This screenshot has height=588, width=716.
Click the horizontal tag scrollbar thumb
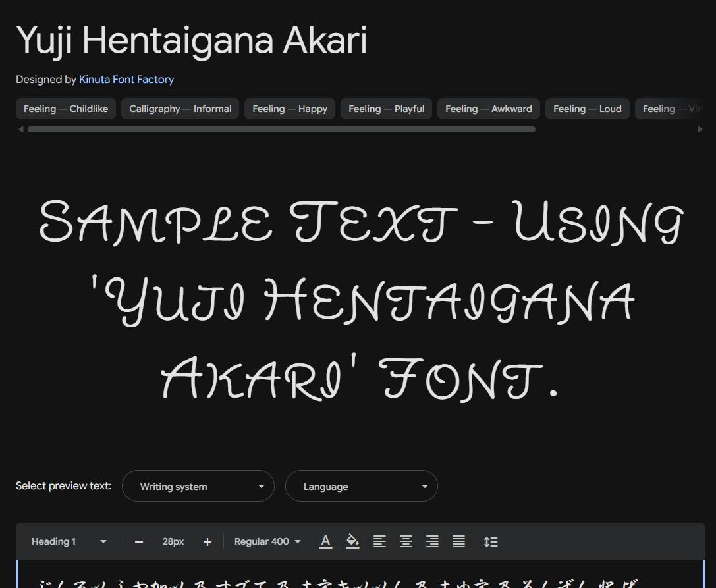pyautogui.click(x=281, y=130)
